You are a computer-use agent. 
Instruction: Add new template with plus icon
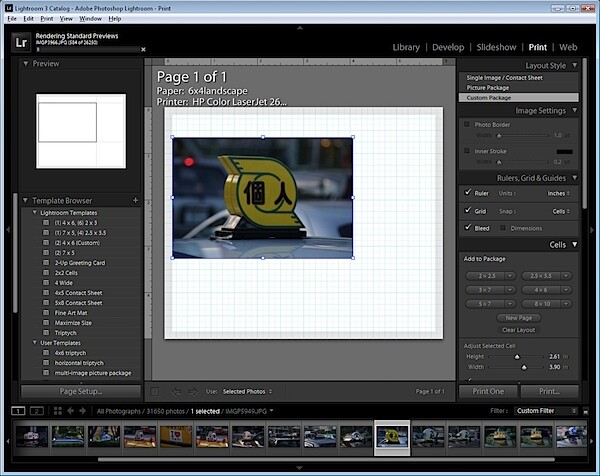[x=135, y=201]
